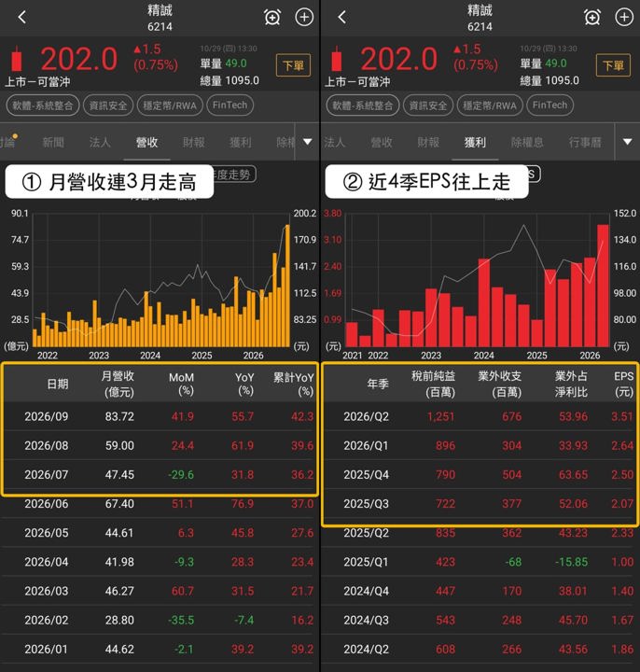
Task: Switch to 新聞 tab in left panel
Action: [x=53, y=142]
